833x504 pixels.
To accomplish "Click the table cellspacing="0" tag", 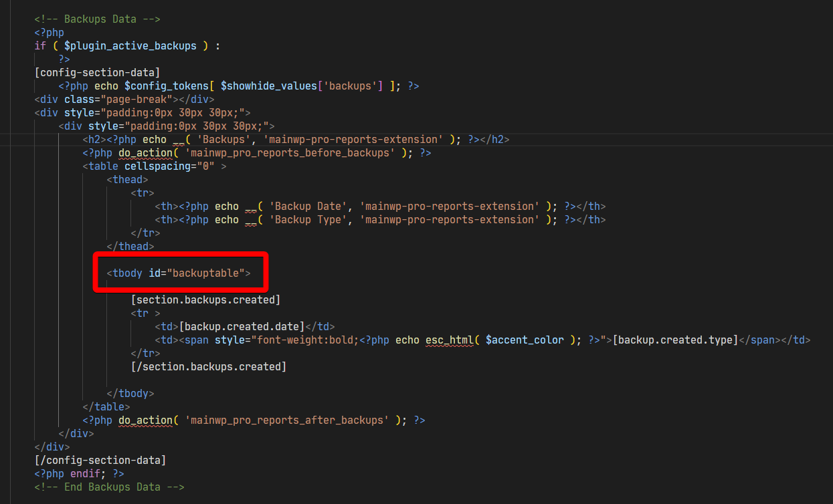I will click(x=155, y=166).
